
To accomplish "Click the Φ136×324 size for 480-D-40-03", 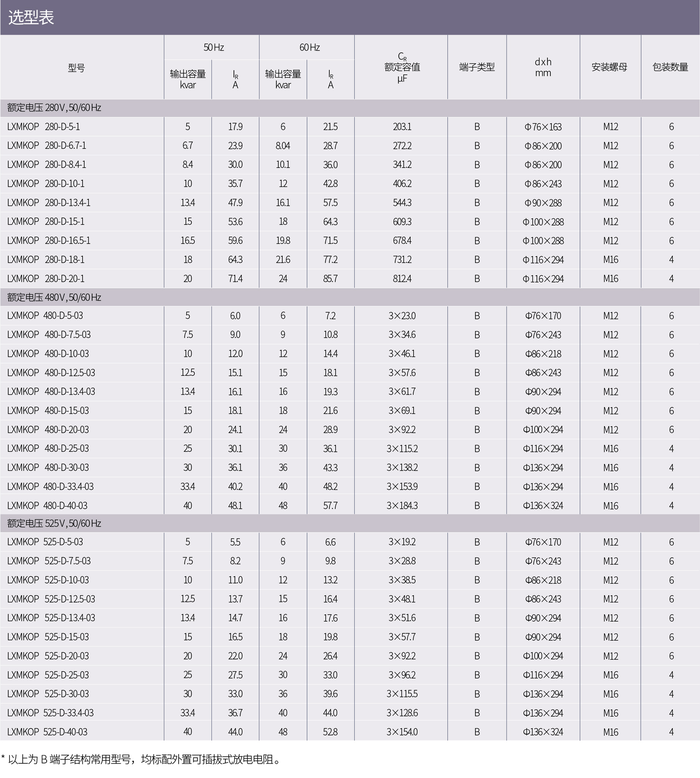I will pos(543,506).
